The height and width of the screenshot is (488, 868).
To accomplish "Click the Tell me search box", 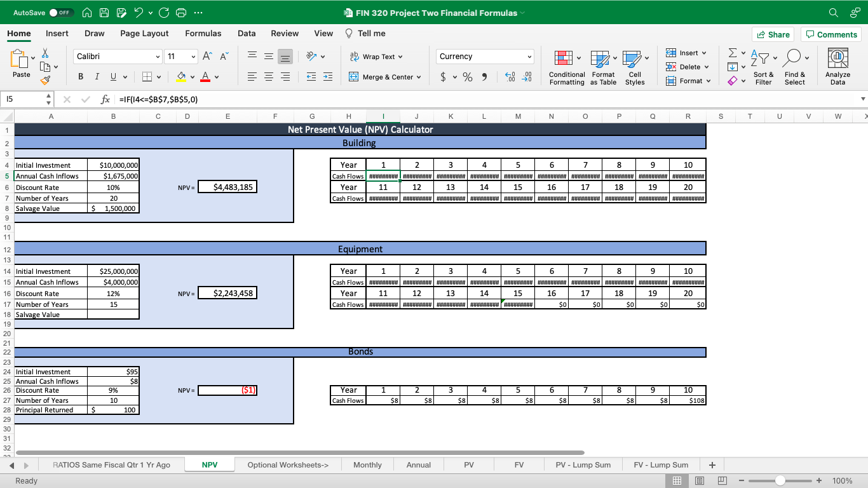I will click(x=365, y=34).
